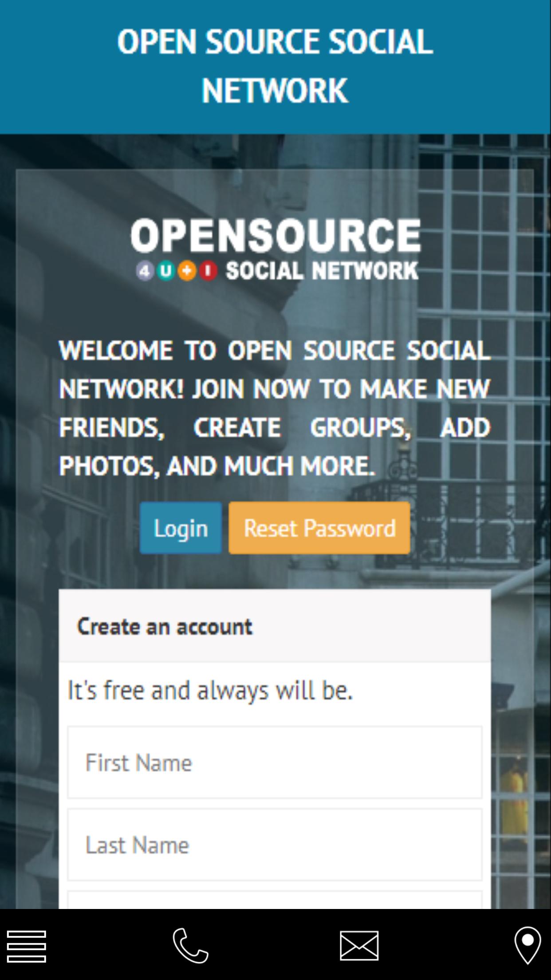The width and height of the screenshot is (551, 980).
Task: Open the location pin icon
Action: click(x=527, y=945)
